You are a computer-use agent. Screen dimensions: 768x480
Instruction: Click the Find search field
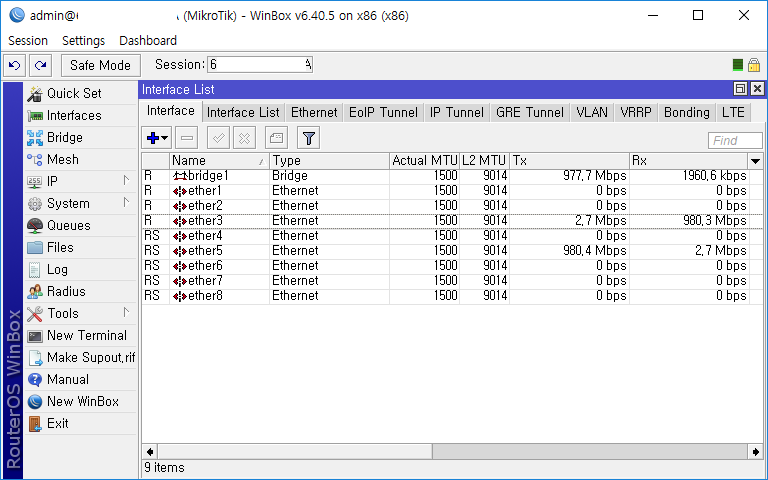[735, 141]
